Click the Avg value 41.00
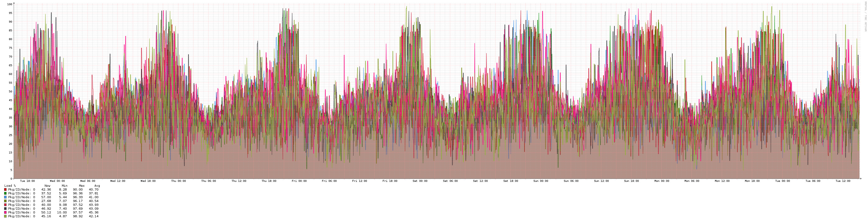Viewport: 868px width, 220px height. coord(94,197)
